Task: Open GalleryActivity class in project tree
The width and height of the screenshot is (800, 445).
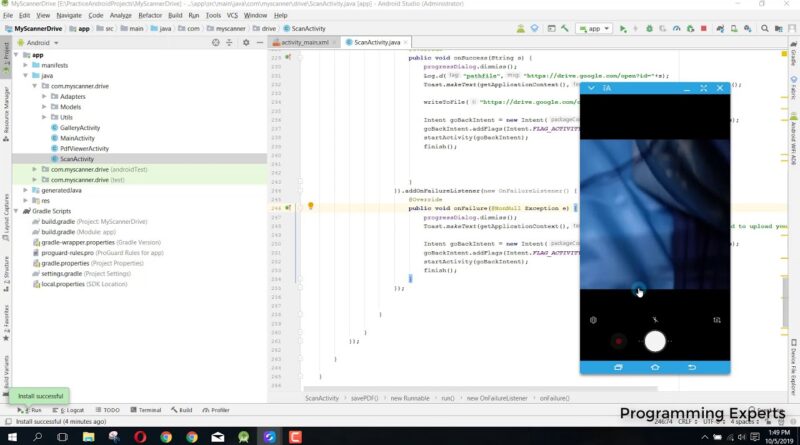Action: pos(80,128)
